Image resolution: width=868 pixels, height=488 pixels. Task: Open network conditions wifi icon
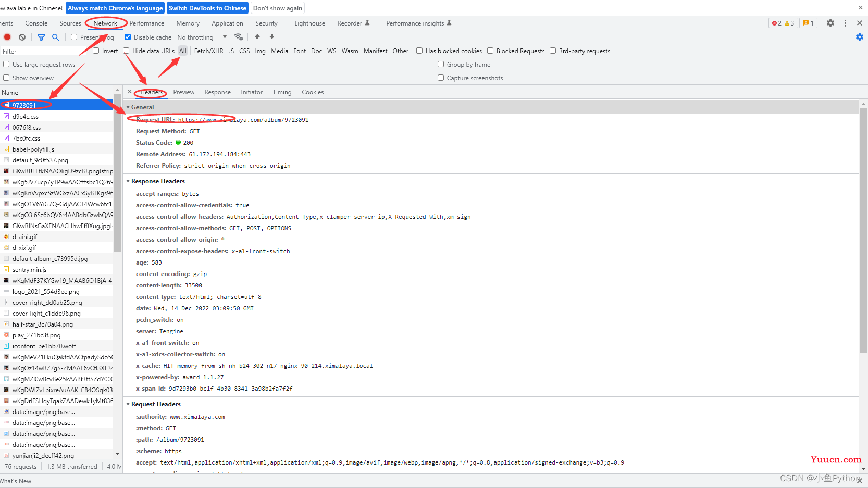point(239,37)
